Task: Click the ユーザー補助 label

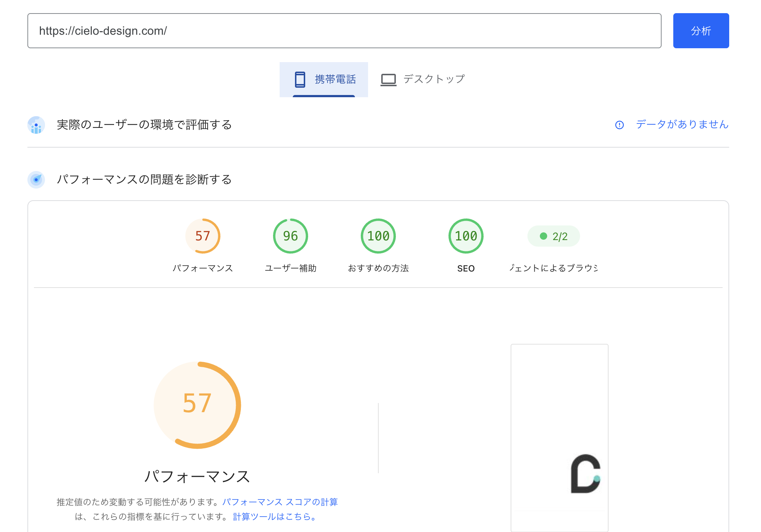Action: coord(290,268)
